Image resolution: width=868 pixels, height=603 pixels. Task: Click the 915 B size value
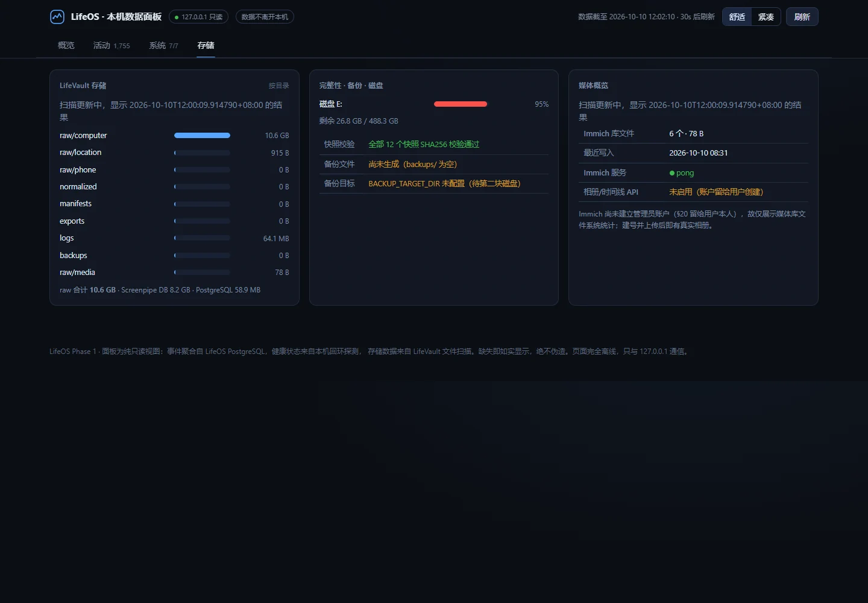tap(280, 153)
